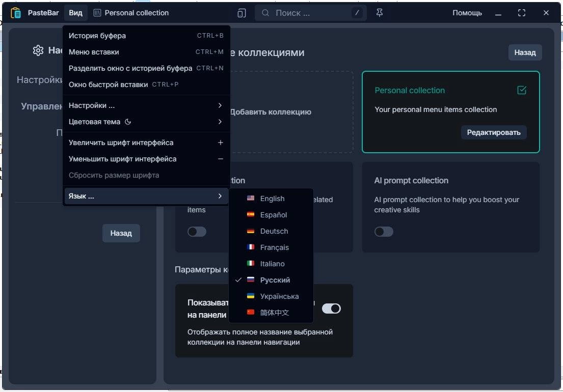This screenshot has width=563, height=392.
Task: Click the Spanish flag icon
Action: click(251, 214)
